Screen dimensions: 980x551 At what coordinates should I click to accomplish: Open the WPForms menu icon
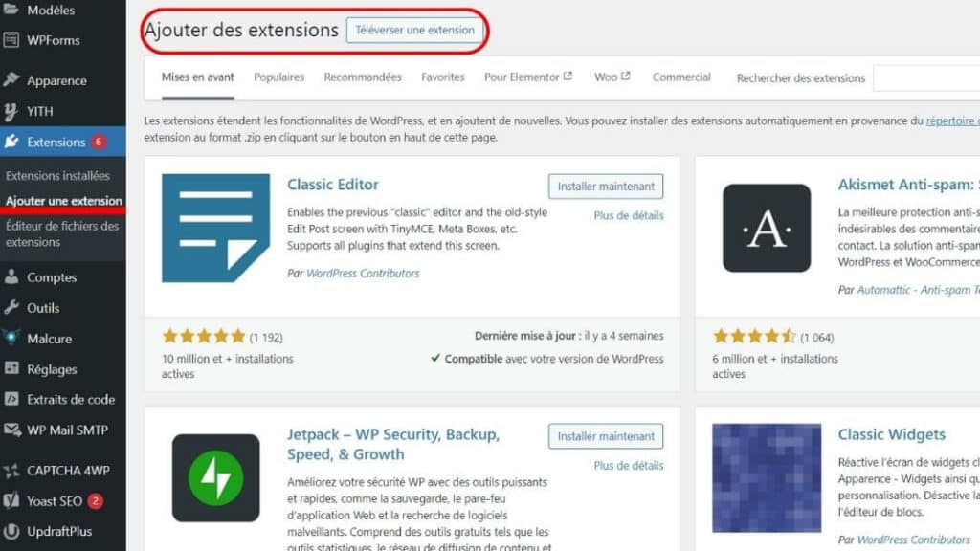[11, 40]
